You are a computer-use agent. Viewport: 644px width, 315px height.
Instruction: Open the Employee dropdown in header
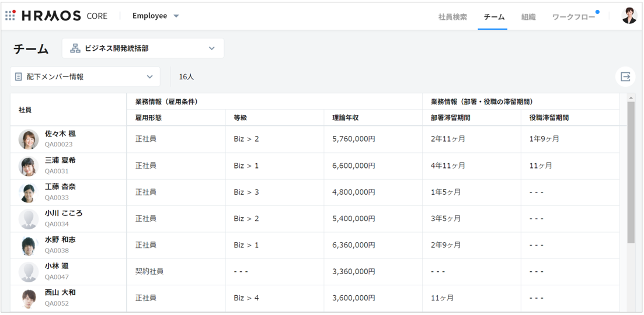click(x=155, y=16)
